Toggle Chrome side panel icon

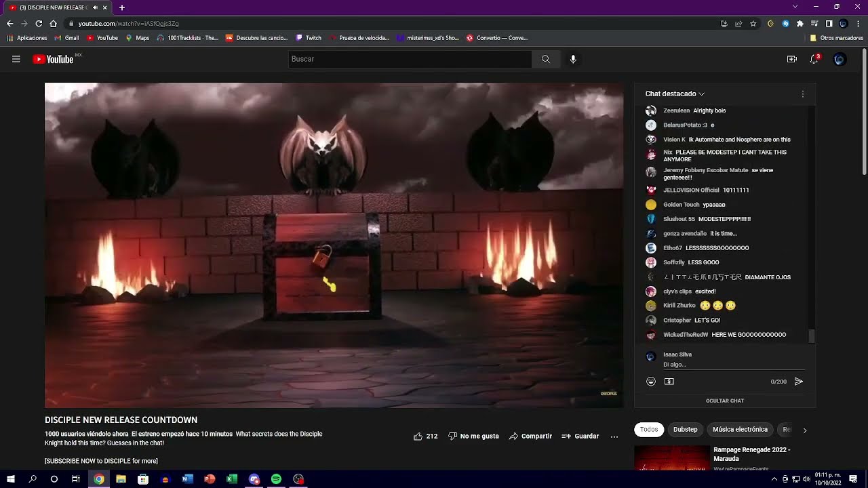(829, 23)
